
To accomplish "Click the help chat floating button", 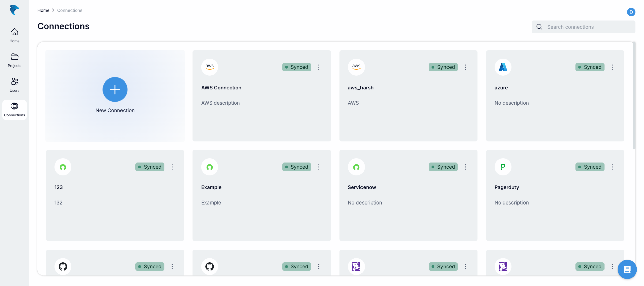I will [627, 269].
